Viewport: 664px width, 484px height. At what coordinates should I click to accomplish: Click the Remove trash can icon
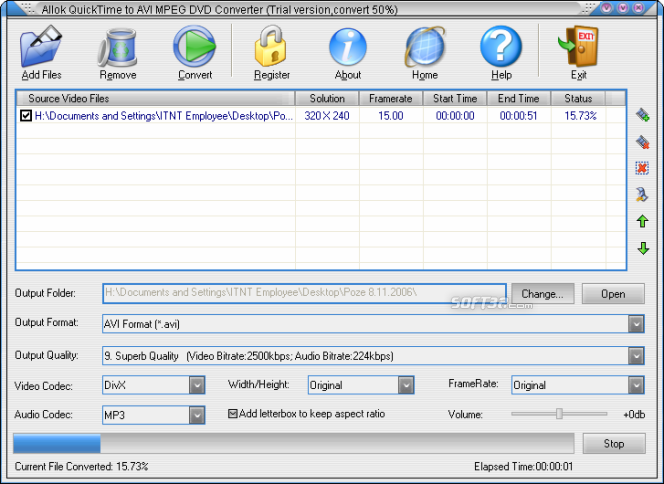(x=117, y=47)
